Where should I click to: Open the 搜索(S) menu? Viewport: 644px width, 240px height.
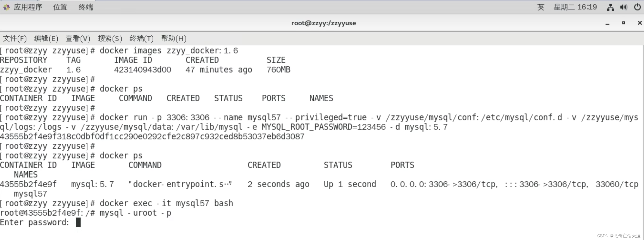coord(109,38)
